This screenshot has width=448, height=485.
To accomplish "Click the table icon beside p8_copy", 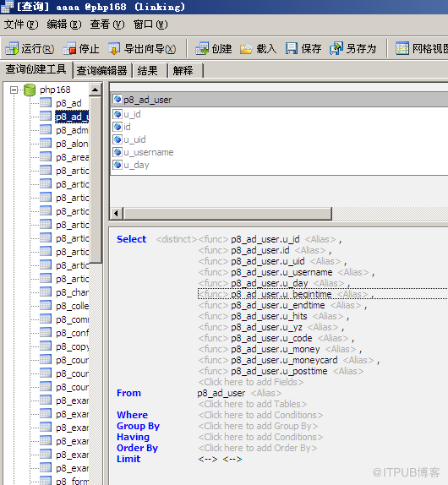I will coord(46,346).
